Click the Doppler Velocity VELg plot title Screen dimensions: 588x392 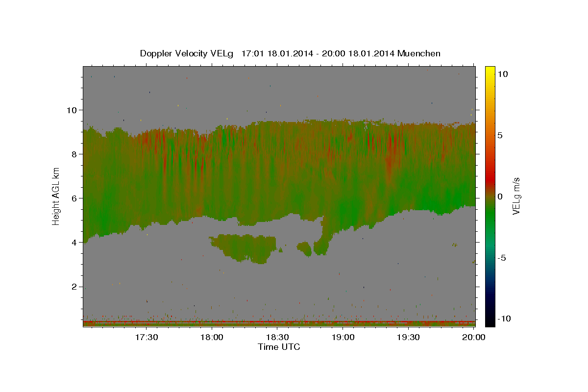290,53
